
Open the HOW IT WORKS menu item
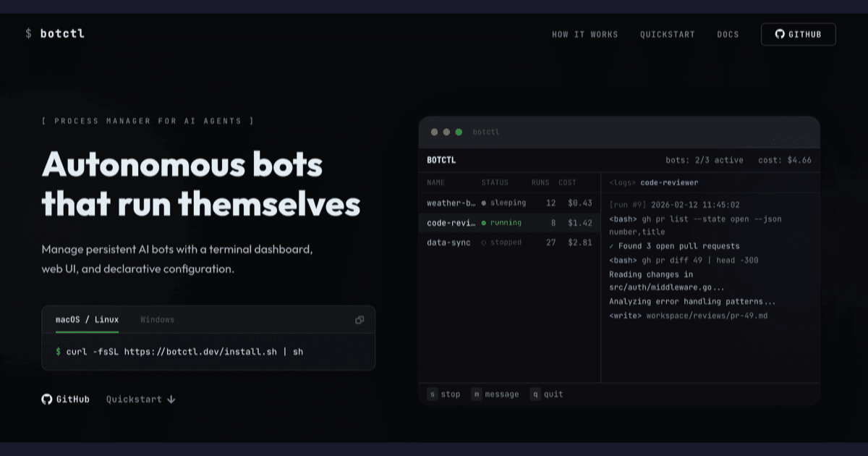pyautogui.click(x=585, y=34)
